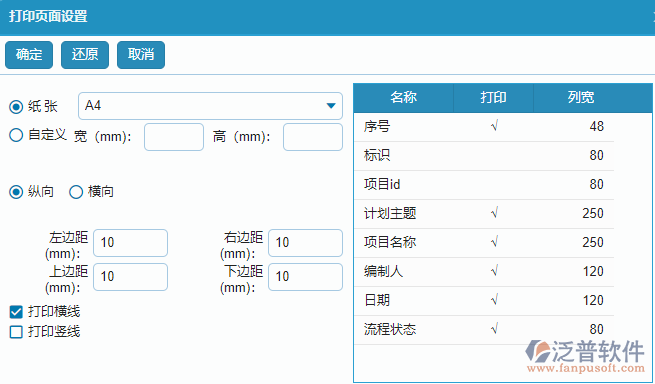Choose 横向 landscape orientation

click(76, 192)
